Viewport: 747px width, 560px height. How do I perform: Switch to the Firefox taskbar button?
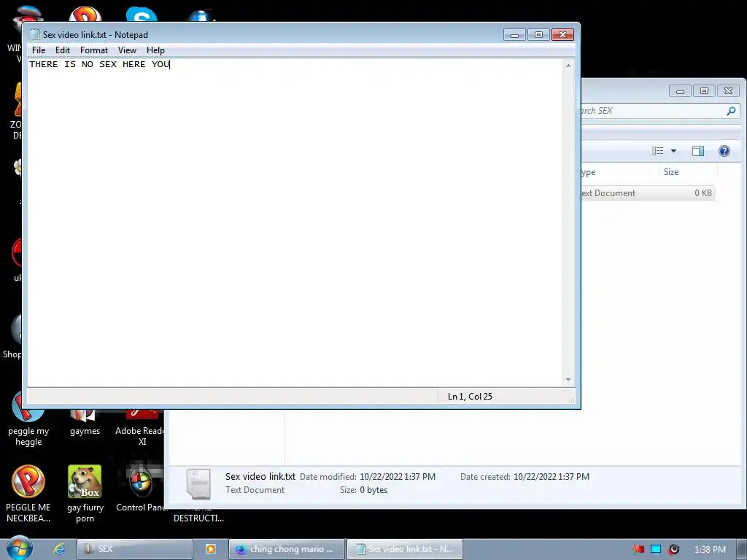pyautogui.click(x=286, y=549)
